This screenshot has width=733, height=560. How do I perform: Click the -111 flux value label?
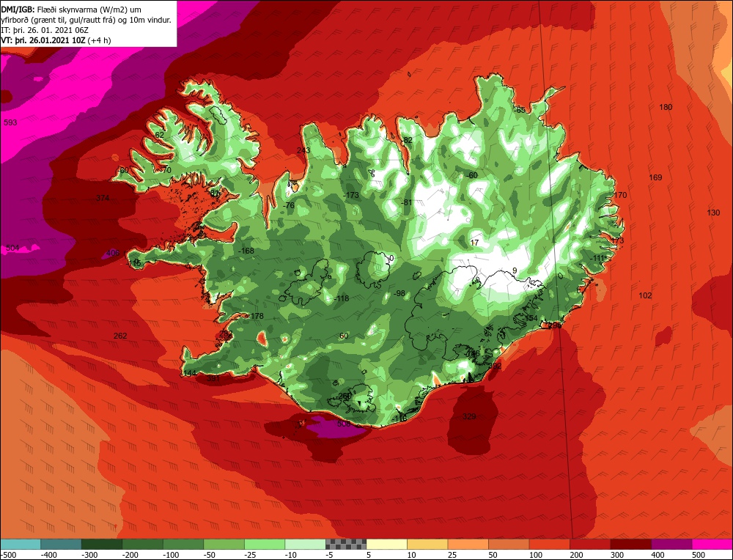click(597, 259)
